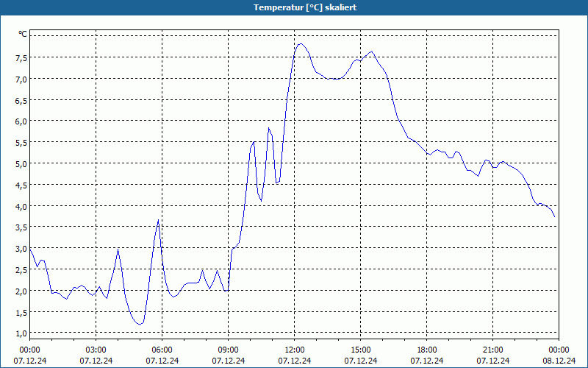Screen dimensions: 588x368
Task: Select the 5,5 y-axis label
Action: pyautogui.click(x=21, y=142)
